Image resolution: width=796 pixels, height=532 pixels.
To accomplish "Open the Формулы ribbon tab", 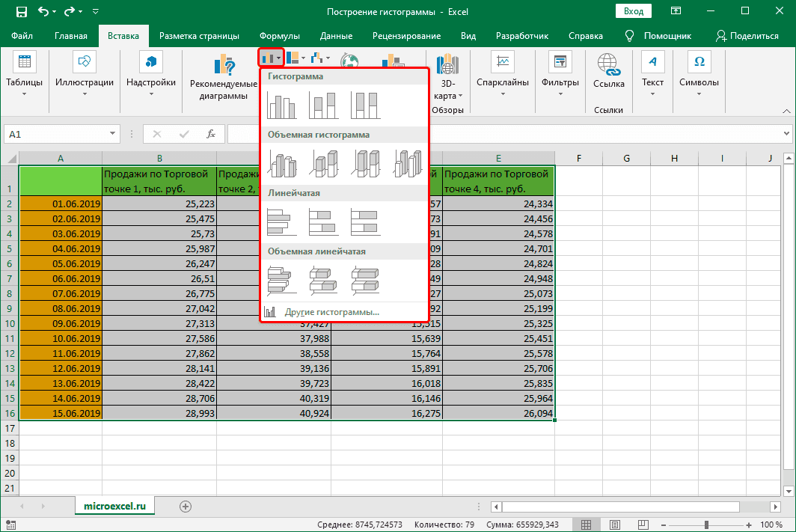I will point(279,36).
